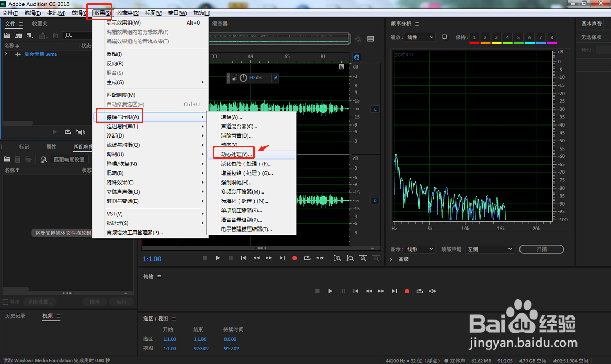Toggle hold button 1 with red swatch
Screen dimensions: 611x364
[x=474, y=38]
